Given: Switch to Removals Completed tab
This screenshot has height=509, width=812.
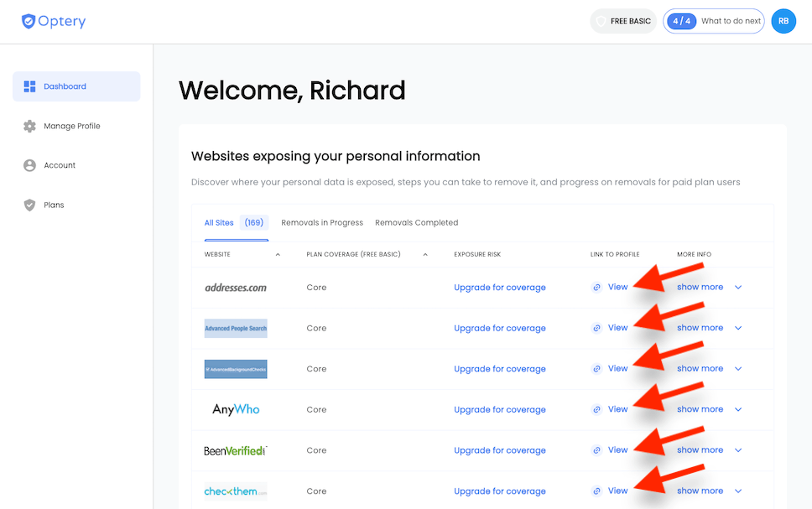Looking at the screenshot, I should pyautogui.click(x=416, y=223).
